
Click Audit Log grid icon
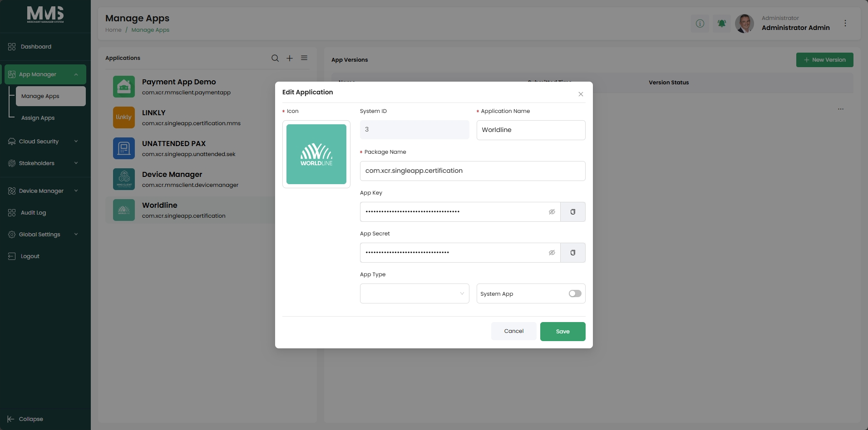(x=12, y=213)
